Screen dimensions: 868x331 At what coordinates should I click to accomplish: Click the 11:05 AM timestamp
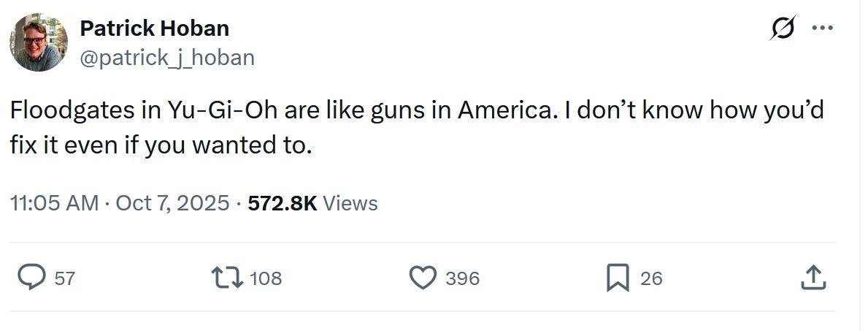coord(54,202)
